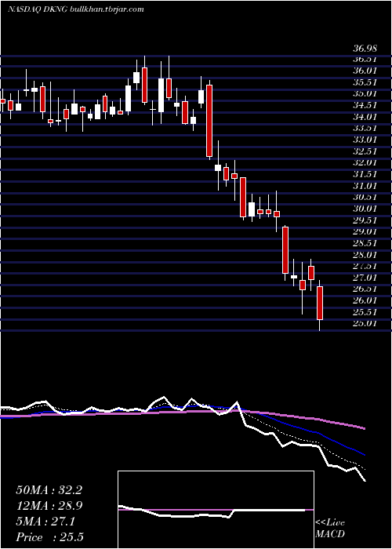Select the 32.01 price level label
The height and width of the screenshot is (549, 392).
pos(365,162)
